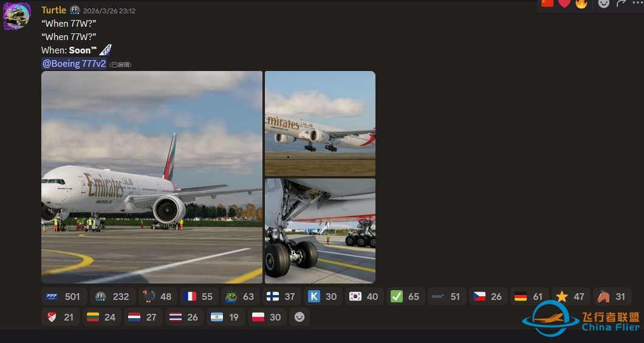The height and width of the screenshot is (343, 644).
Task: Open the Emirates takeoff image thumbnail
Action: click(x=320, y=123)
